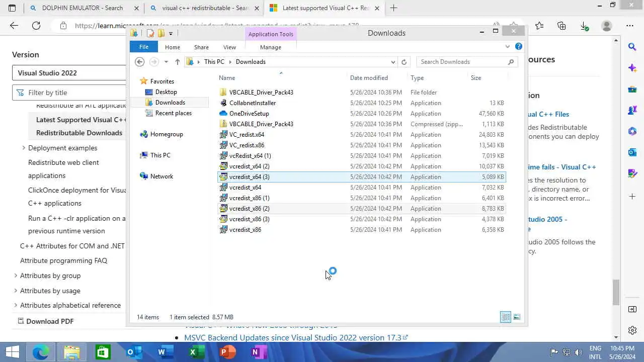Open Visual Studio 2022 version dropdown

coord(69,73)
